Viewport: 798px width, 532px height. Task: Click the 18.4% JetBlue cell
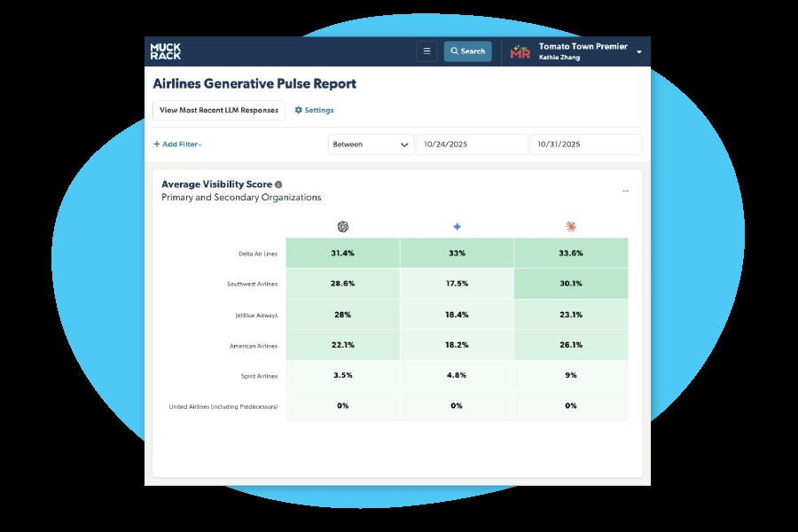tap(457, 315)
